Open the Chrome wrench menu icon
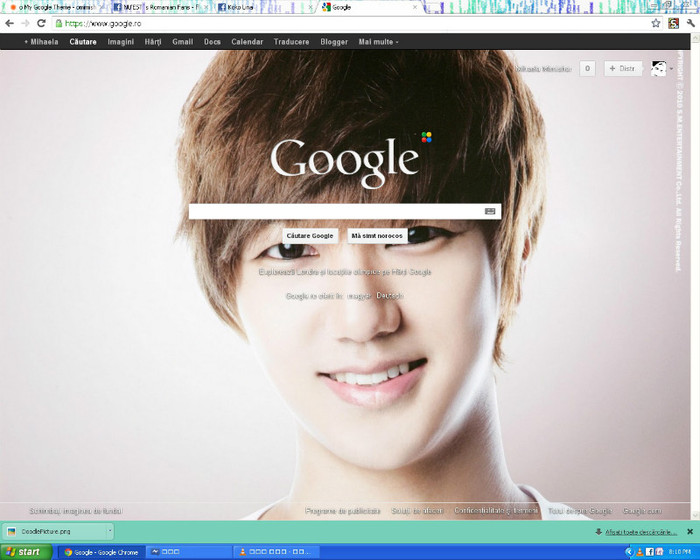700x560 pixels. coord(689,23)
